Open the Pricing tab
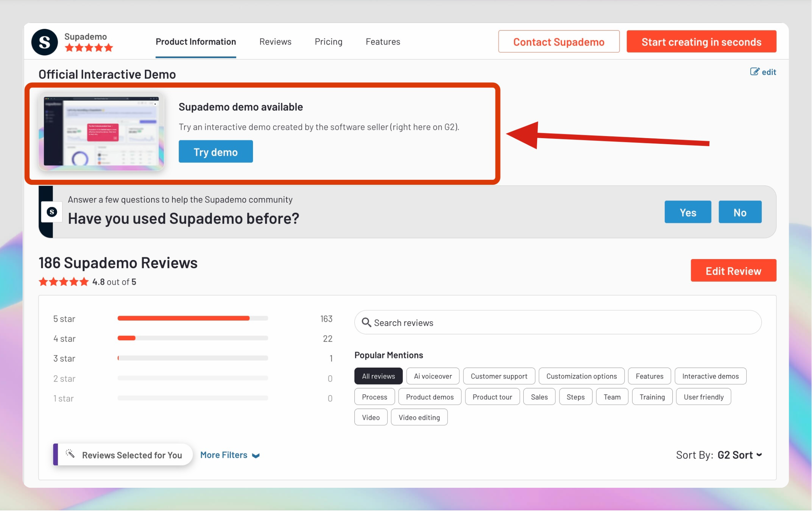812x511 pixels. (x=328, y=41)
